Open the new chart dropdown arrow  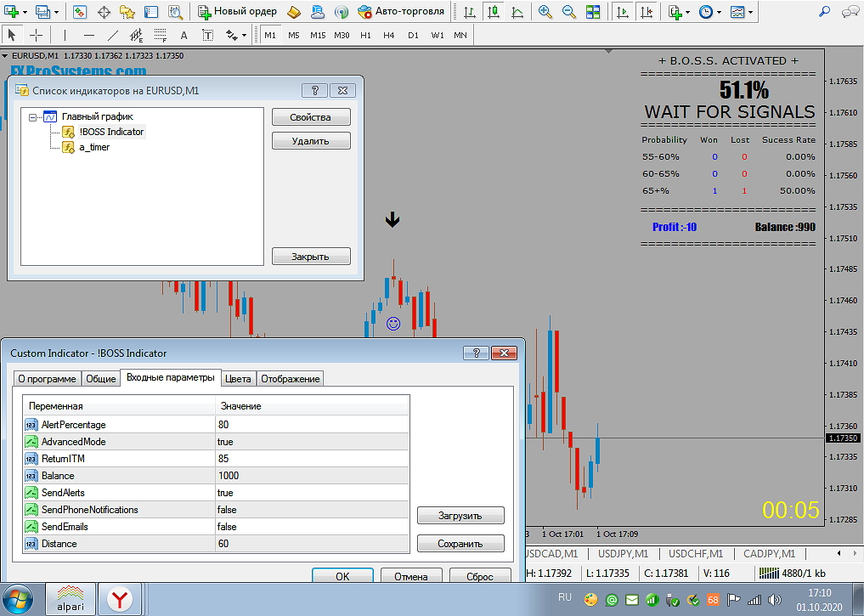coord(25,12)
